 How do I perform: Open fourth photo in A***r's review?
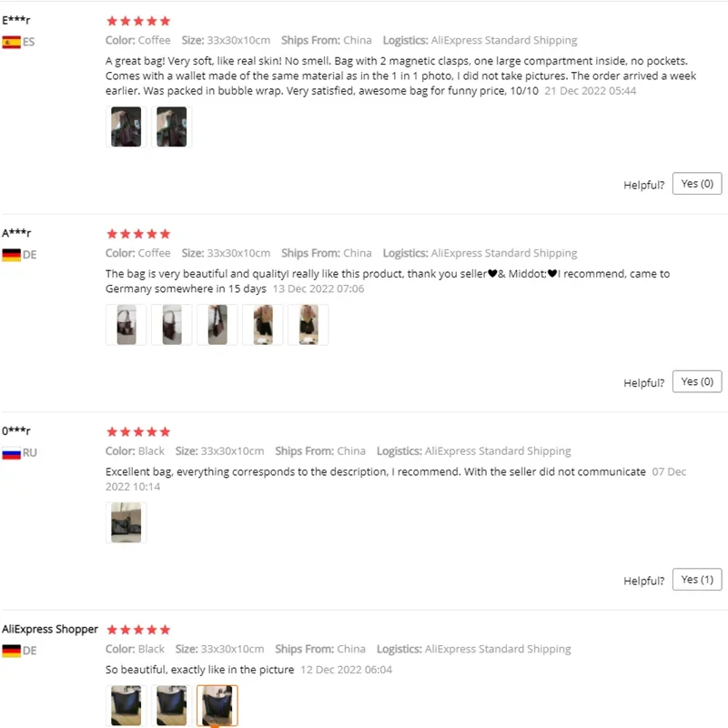coord(262,325)
